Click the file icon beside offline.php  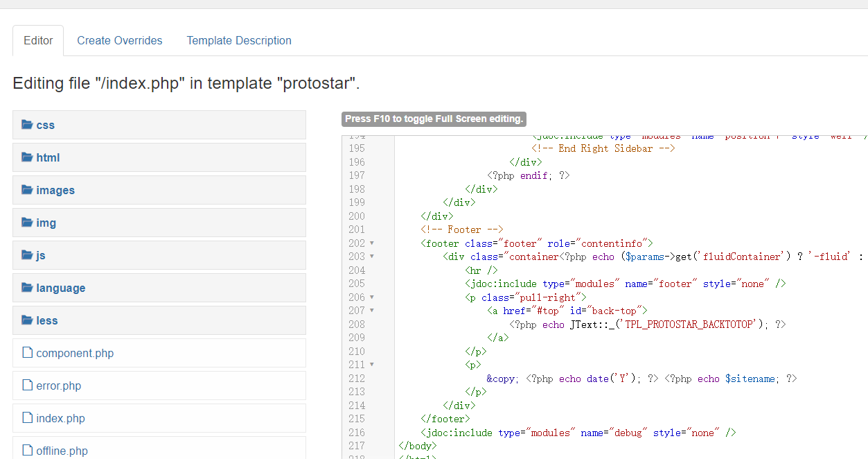pos(28,451)
